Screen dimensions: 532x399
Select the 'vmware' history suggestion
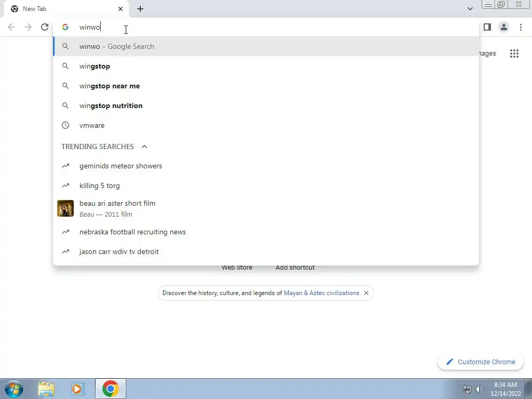(x=266, y=125)
